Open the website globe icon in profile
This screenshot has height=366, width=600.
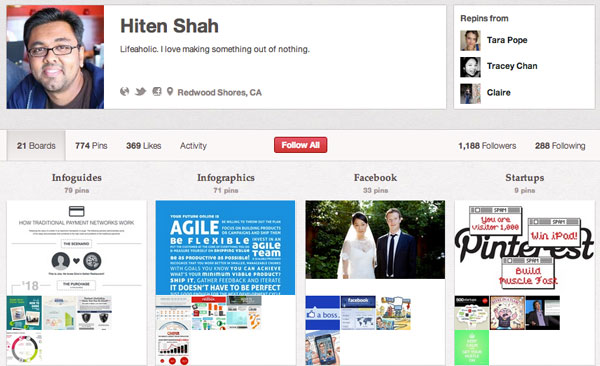pos(124,92)
